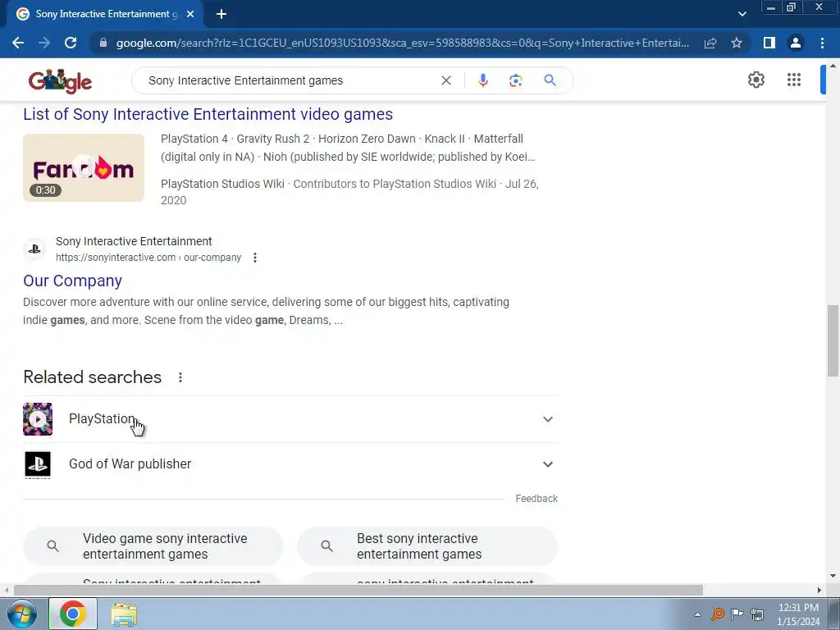Image resolution: width=840 pixels, height=630 pixels.
Task: Click the vertical scrollbar down arrow
Action: tap(833, 577)
